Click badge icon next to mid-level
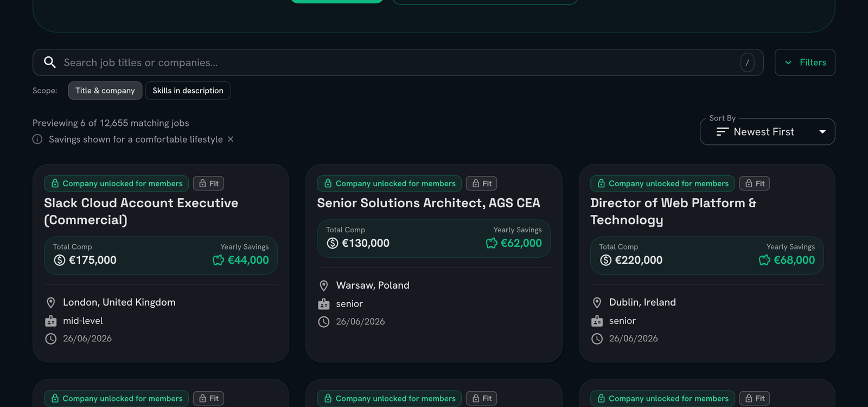Viewport: 868px width, 407px height. [51, 321]
